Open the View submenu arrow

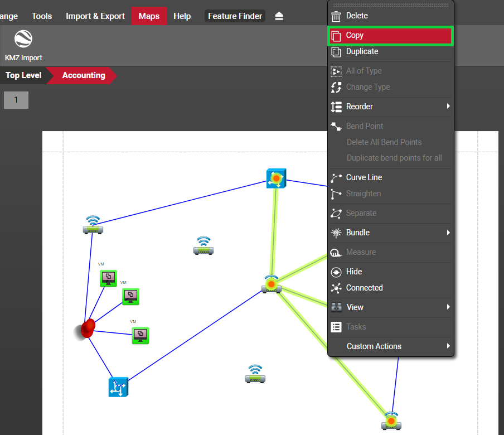pyautogui.click(x=448, y=307)
